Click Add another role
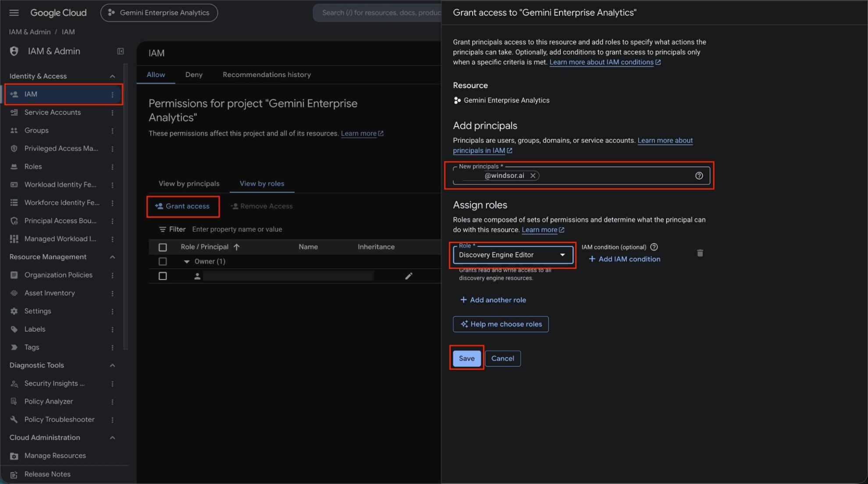 [x=493, y=300]
